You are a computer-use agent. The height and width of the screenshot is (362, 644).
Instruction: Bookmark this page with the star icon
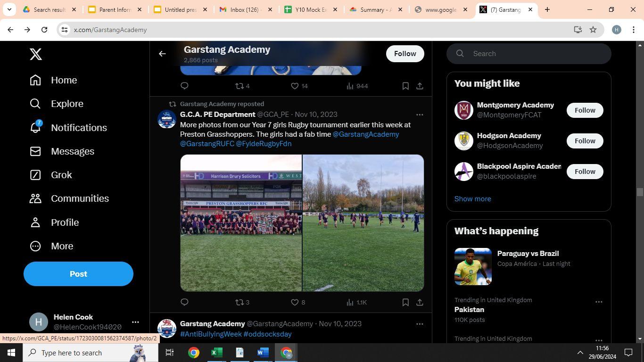click(593, 30)
